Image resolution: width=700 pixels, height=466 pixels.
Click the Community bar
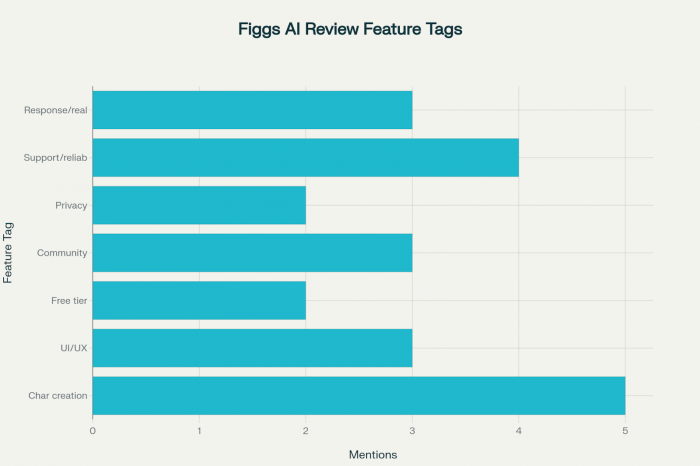click(252, 252)
